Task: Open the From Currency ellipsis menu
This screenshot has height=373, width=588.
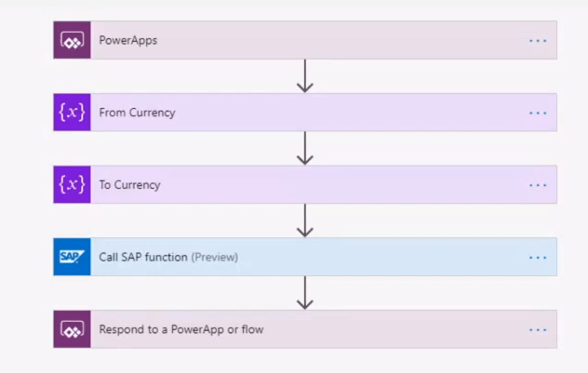Action: 538,113
